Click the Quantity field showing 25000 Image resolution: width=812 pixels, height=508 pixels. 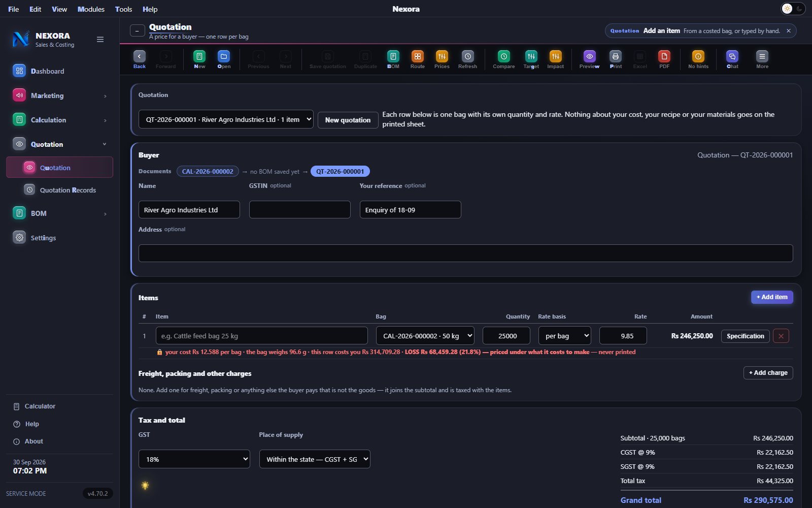506,336
